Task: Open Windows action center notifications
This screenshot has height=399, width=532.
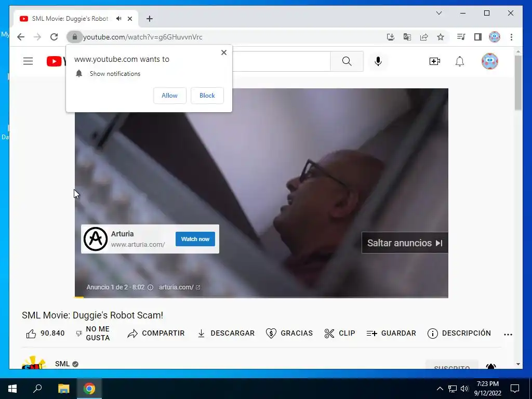Action: click(515, 389)
